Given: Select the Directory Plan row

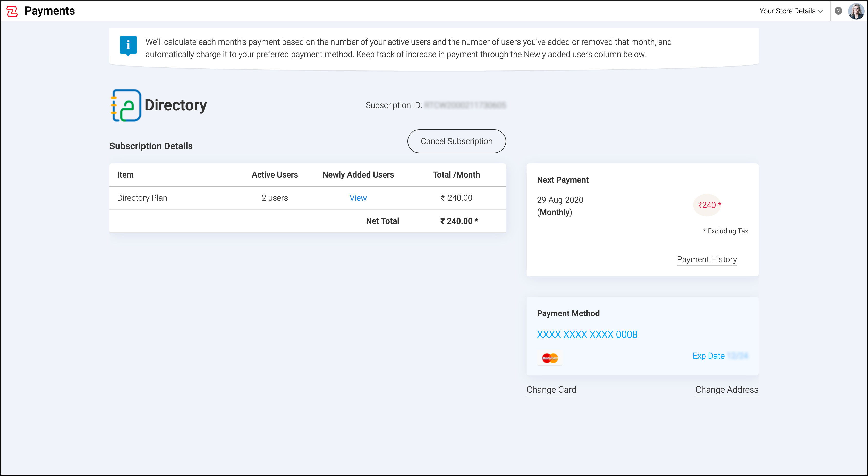Looking at the screenshot, I should click(142, 198).
